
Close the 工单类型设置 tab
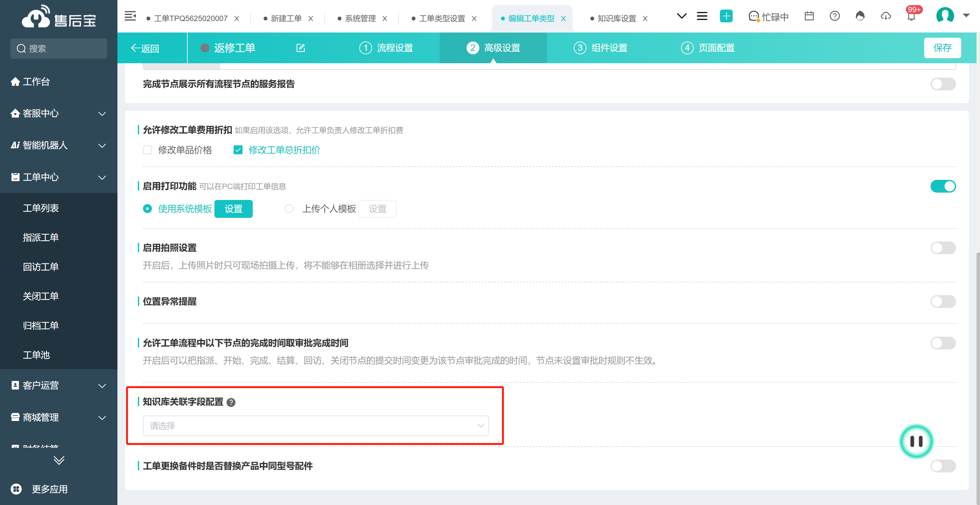pos(474,18)
